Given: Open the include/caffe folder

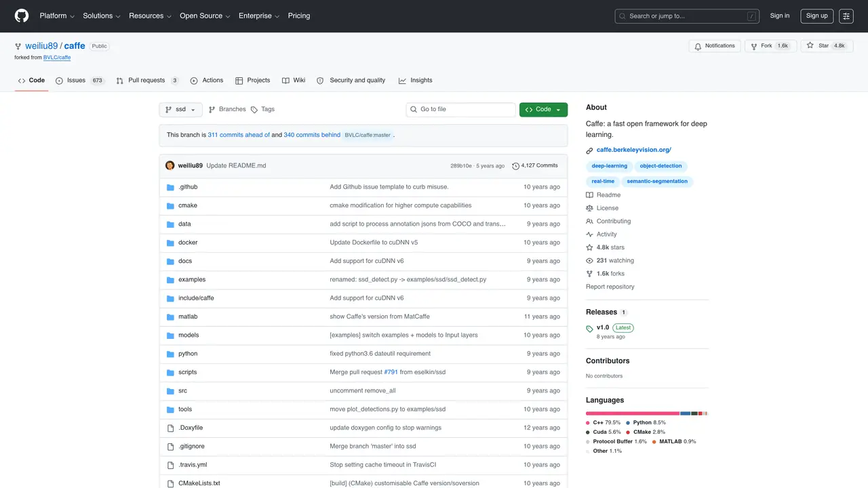Looking at the screenshot, I should pyautogui.click(x=196, y=298).
